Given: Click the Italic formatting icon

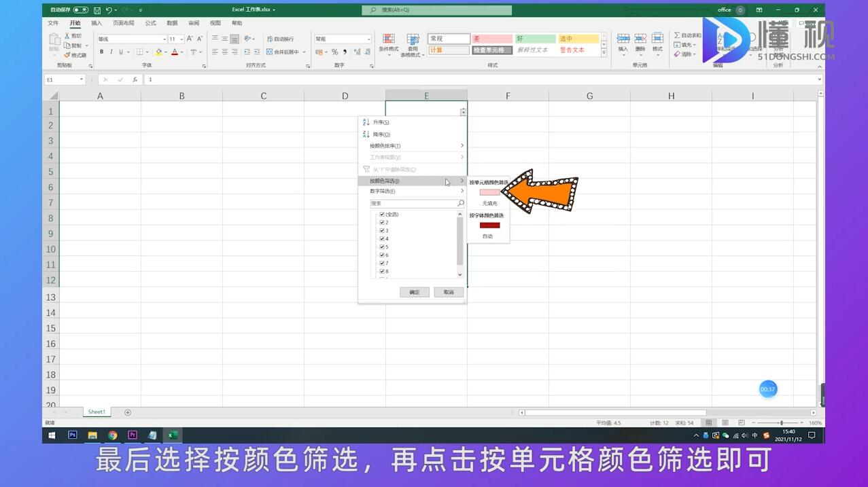Looking at the screenshot, I should tap(111, 52).
